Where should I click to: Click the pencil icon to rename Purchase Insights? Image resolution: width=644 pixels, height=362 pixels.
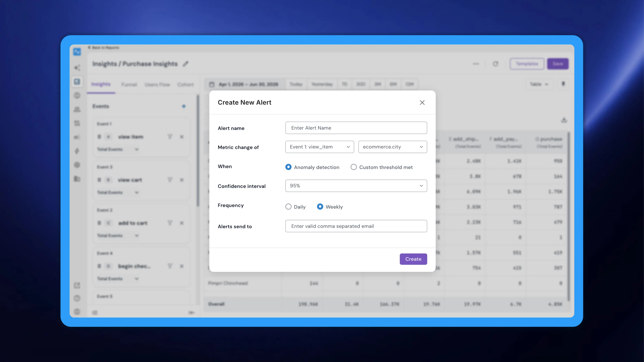[x=185, y=64]
